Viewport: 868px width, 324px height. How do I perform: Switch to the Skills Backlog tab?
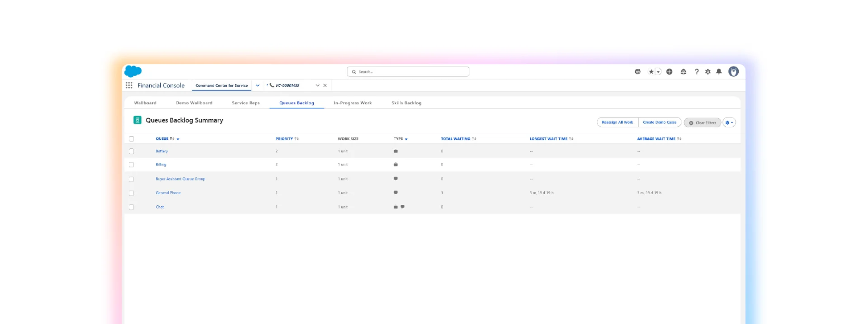(406, 103)
